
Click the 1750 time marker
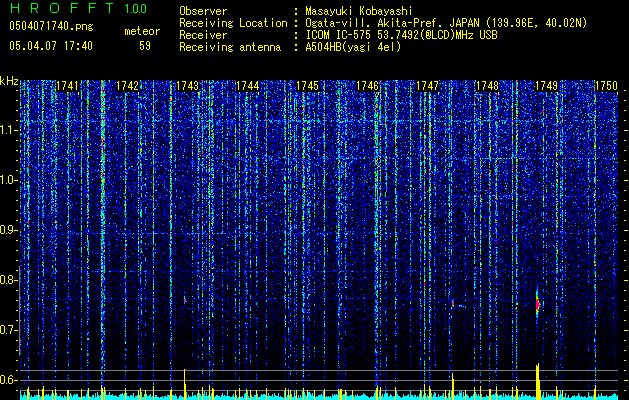(x=606, y=86)
